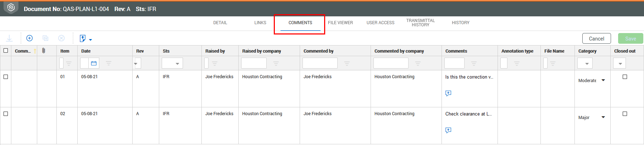Open the Major category dropdown

tap(603, 117)
